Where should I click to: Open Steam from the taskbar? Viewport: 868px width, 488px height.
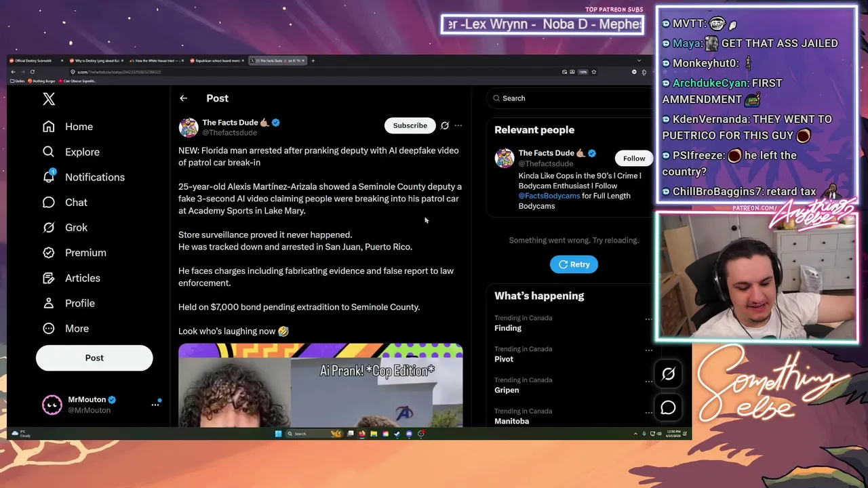click(x=397, y=434)
